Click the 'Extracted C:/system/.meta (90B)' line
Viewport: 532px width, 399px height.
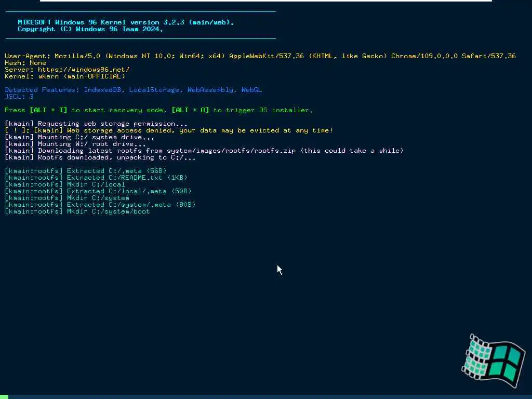pos(100,205)
